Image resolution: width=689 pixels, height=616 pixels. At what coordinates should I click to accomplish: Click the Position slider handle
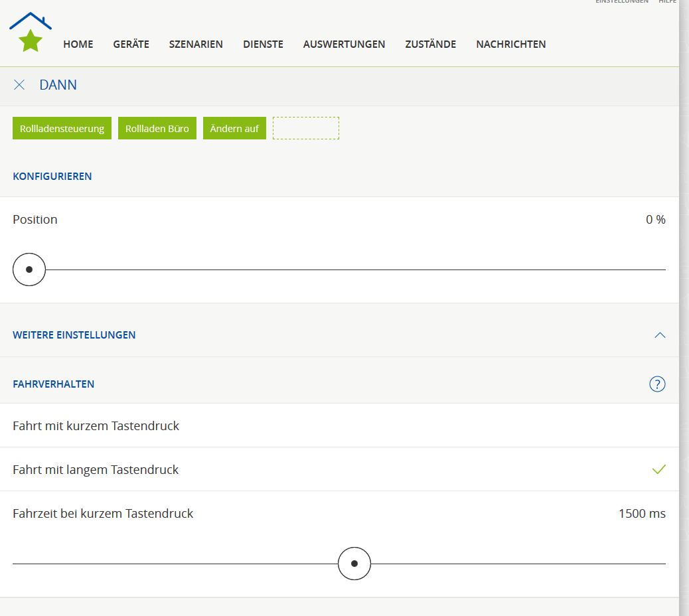[x=29, y=269]
